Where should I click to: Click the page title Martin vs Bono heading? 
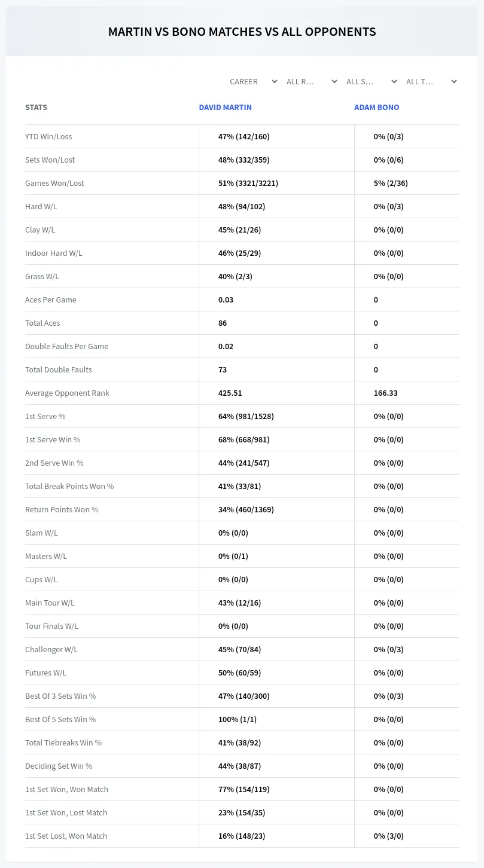pos(242,32)
